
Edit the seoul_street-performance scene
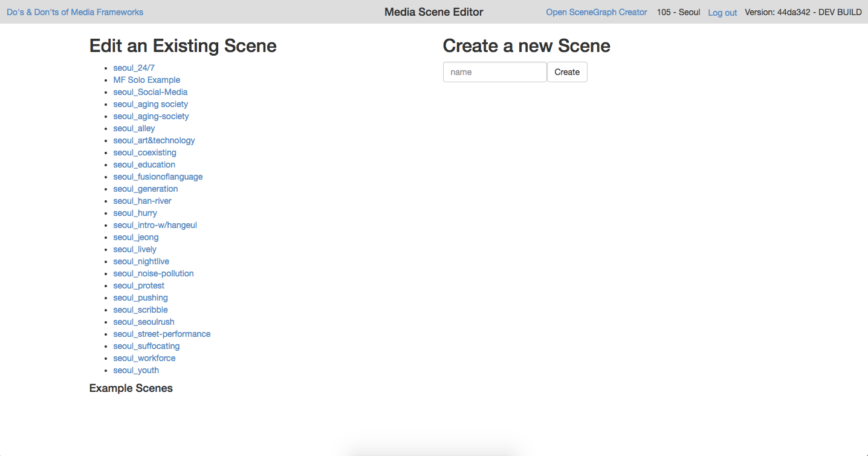click(161, 334)
